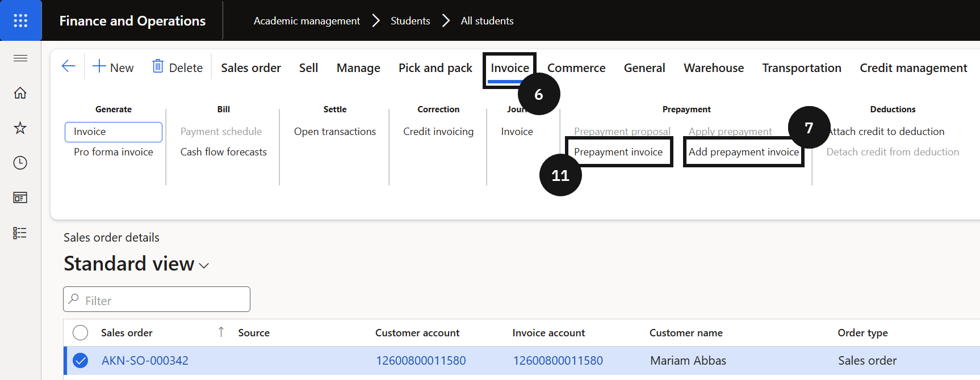980x380 pixels.
Task: Open Modules list icon in sidebar
Action: point(20,233)
